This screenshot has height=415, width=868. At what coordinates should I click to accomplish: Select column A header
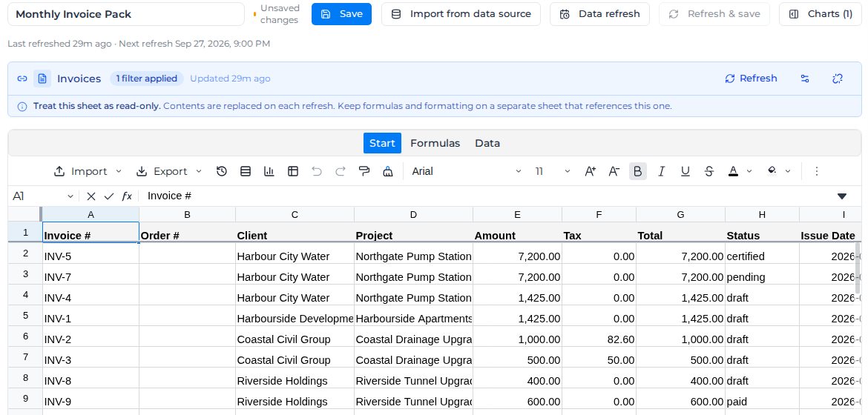pyautogui.click(x=91, y=215)
